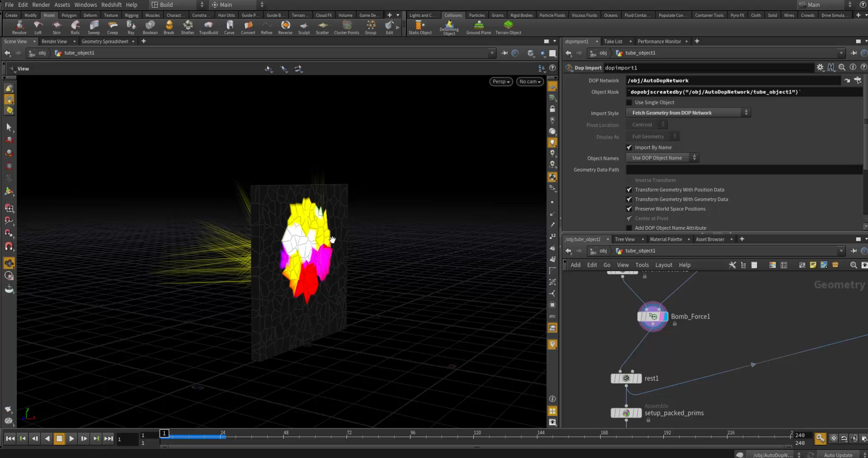The height and width of the screenshot is (458, 868).
Task: Open the Import Style dropdown
Action: pos(688,113)
